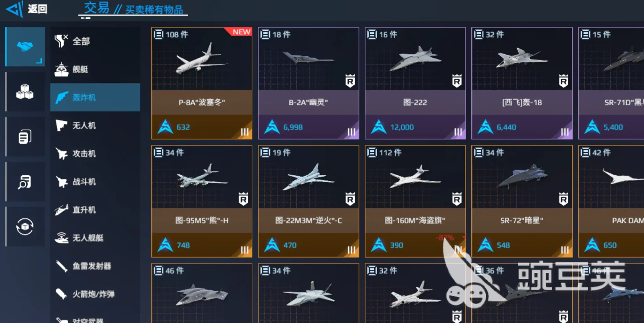Open the SR-72"暗星" listing card

coord(522,201)
